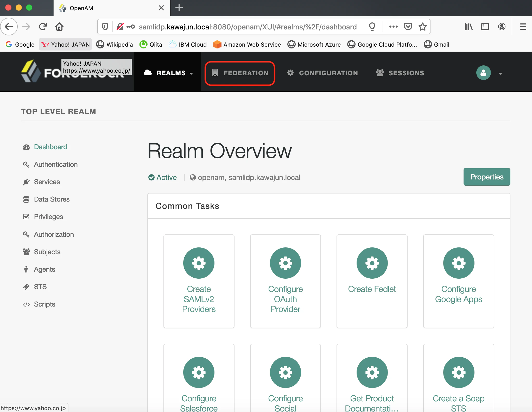The image size is (532, 412).
Task: Open the Firefox hamburger menu
Action: click(523, 27)
